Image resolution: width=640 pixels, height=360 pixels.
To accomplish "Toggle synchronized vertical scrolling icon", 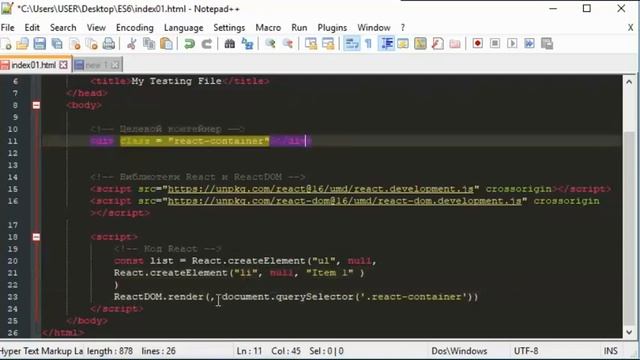I will tap(311, 44).
